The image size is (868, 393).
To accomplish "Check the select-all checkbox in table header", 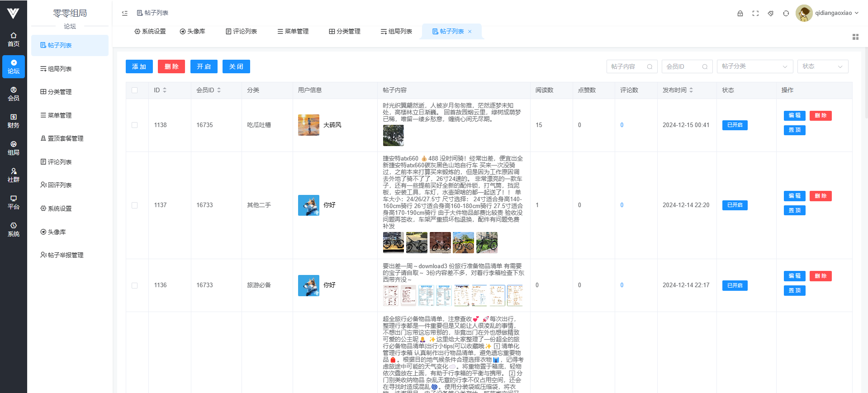I will click(x=135, y=90).
